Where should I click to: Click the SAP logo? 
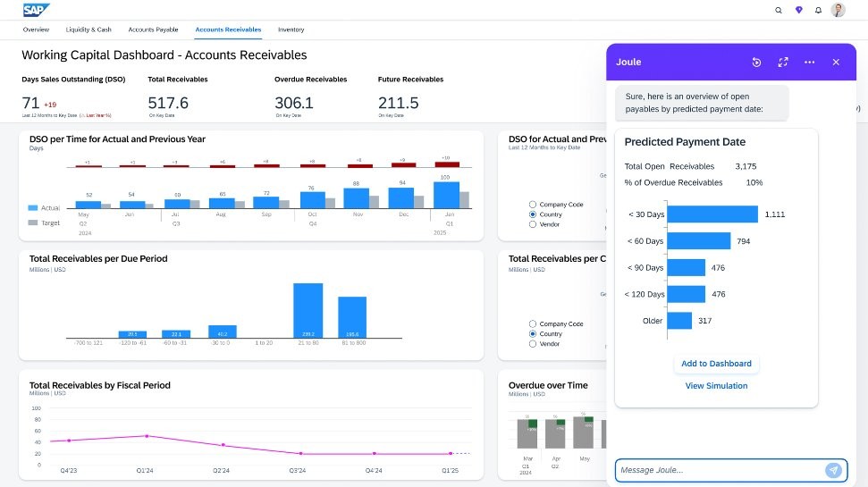(x=36, y=10)
